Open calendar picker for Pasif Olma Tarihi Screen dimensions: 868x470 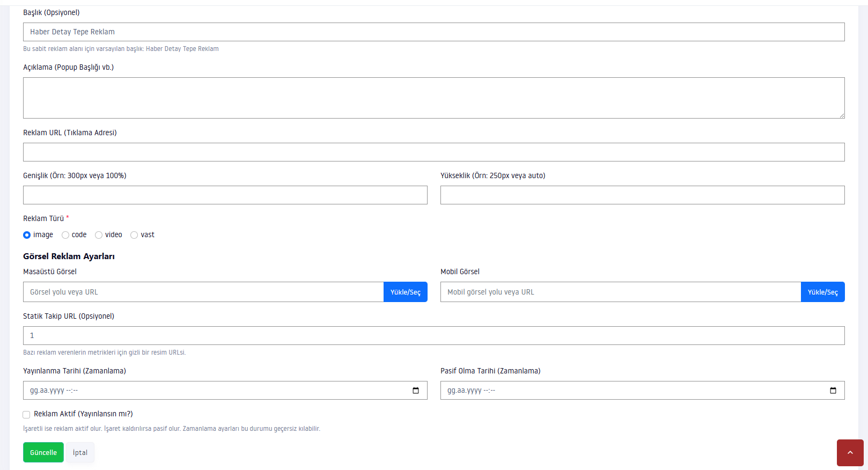tap(833, 391)
